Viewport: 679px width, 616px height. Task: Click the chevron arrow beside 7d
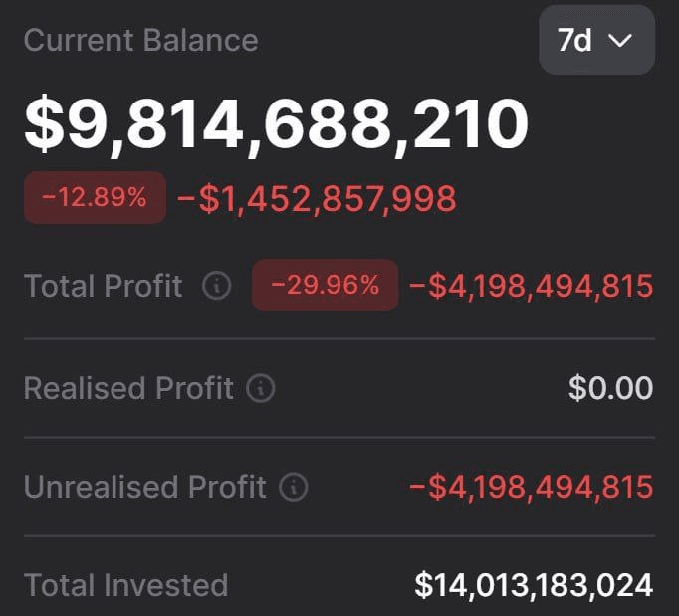tap(620, 41)
